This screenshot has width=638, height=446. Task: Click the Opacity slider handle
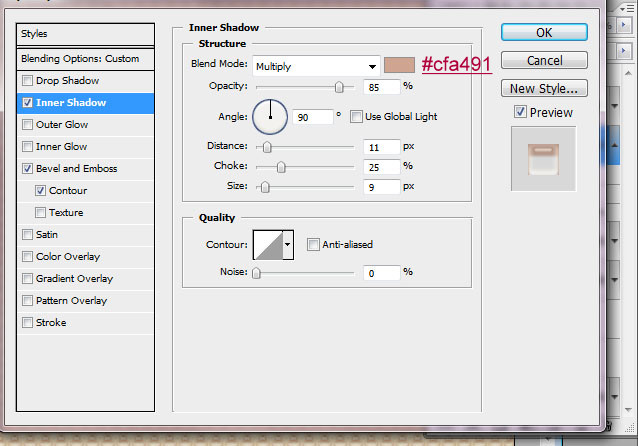click(340, 88)
